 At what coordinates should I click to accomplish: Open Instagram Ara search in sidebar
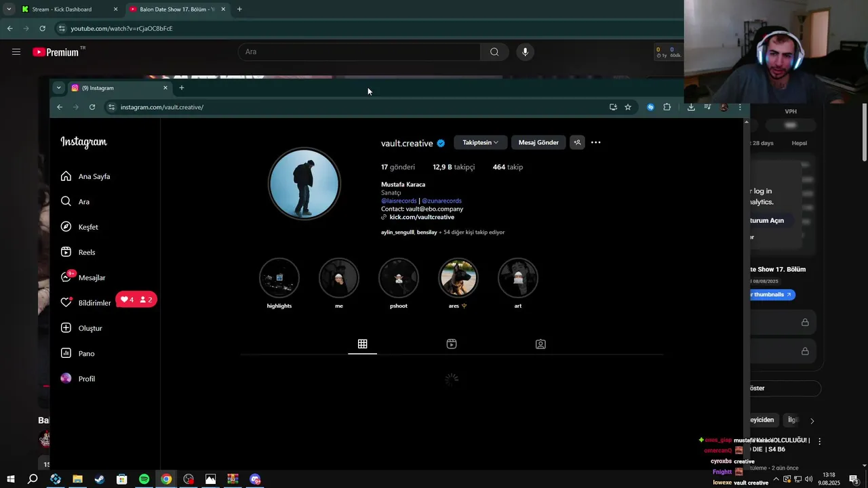pos(66,201)
